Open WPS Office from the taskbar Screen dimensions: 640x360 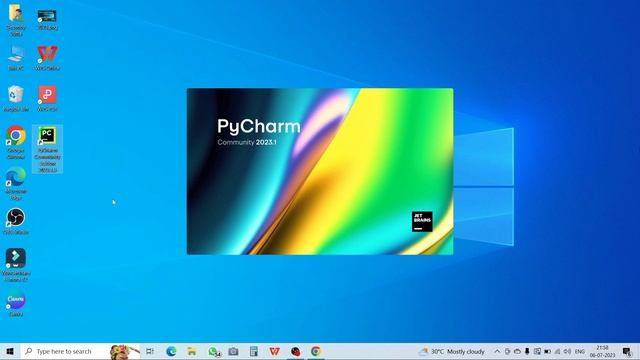click(275, 351)
